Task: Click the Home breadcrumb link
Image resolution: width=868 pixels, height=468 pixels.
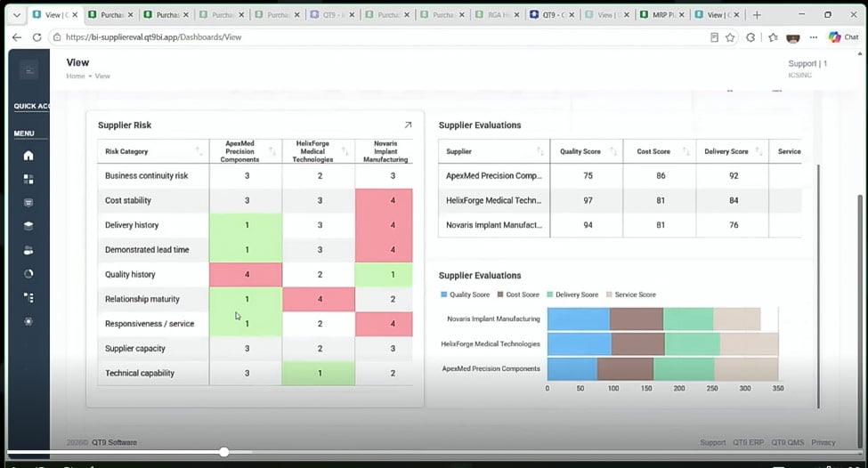Action: (x=76, y=76)
